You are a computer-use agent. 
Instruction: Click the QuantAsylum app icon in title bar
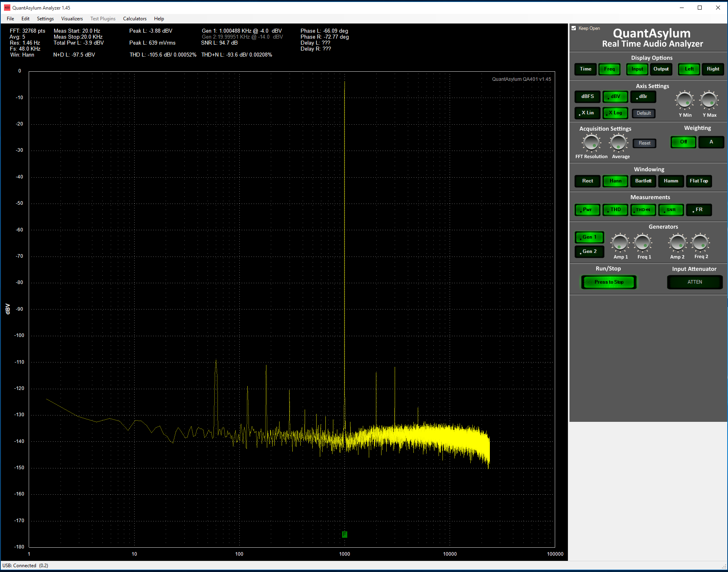click(7, 8)
